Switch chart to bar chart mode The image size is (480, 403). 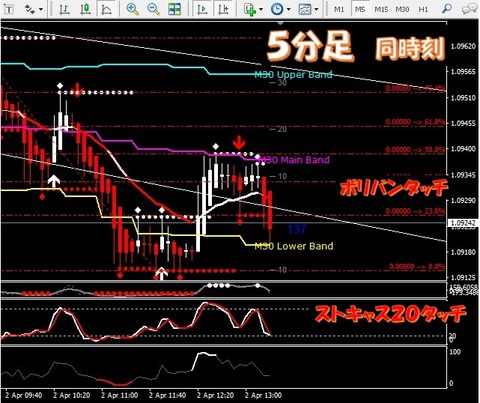click(64, 9)
